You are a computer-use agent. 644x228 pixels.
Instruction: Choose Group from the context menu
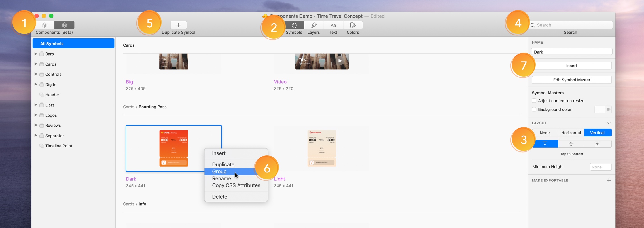click(x=219, y=172)
